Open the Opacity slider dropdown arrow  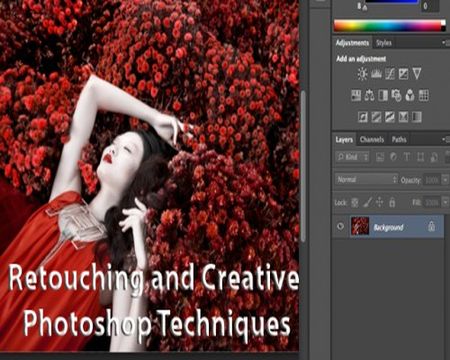click(x=445, y=180)
